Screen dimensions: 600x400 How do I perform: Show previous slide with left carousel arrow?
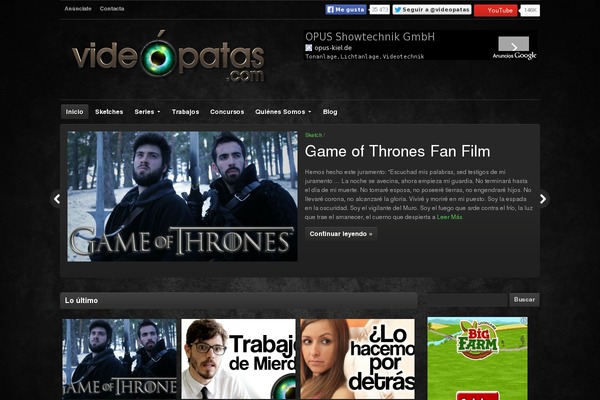(57, 199)
